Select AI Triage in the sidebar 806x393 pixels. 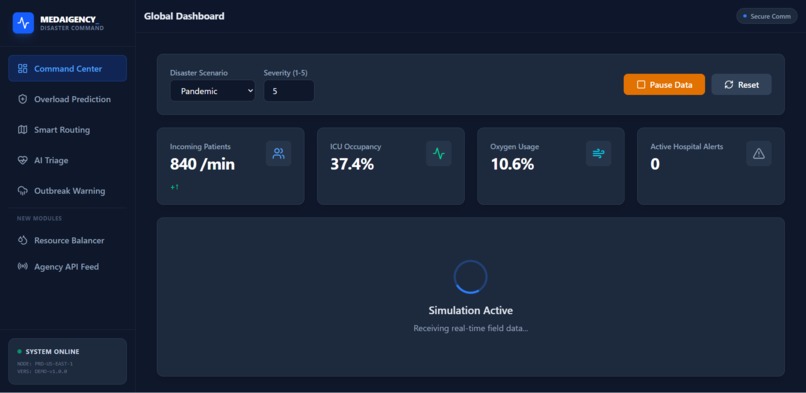tap(67, 160)
